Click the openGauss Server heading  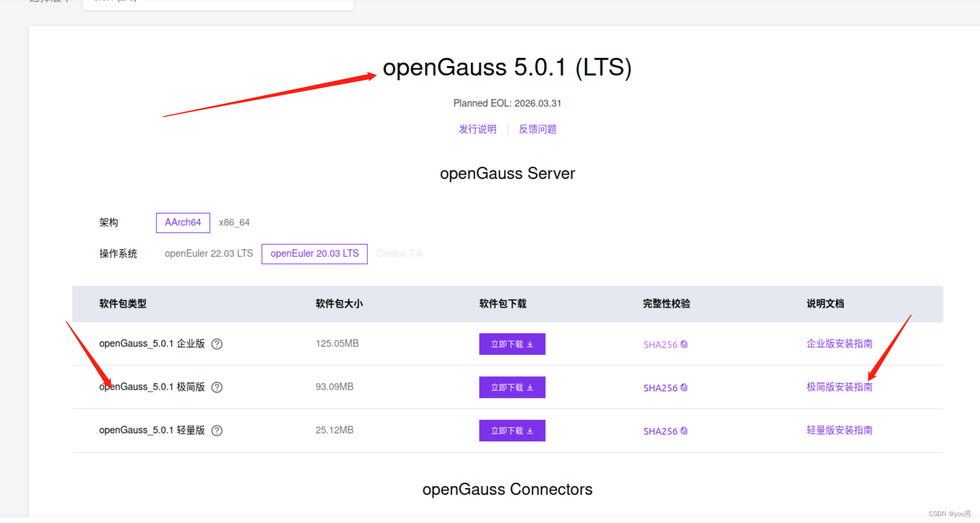[x=507, y=174]
